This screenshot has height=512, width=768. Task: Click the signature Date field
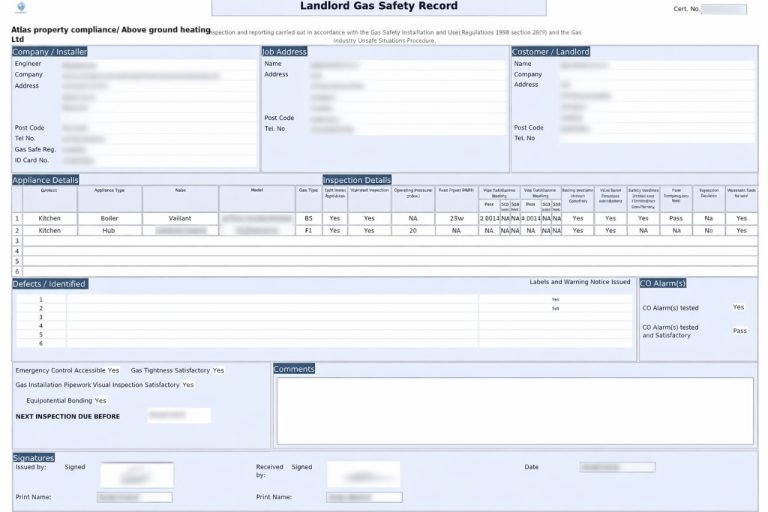[617, 467]
